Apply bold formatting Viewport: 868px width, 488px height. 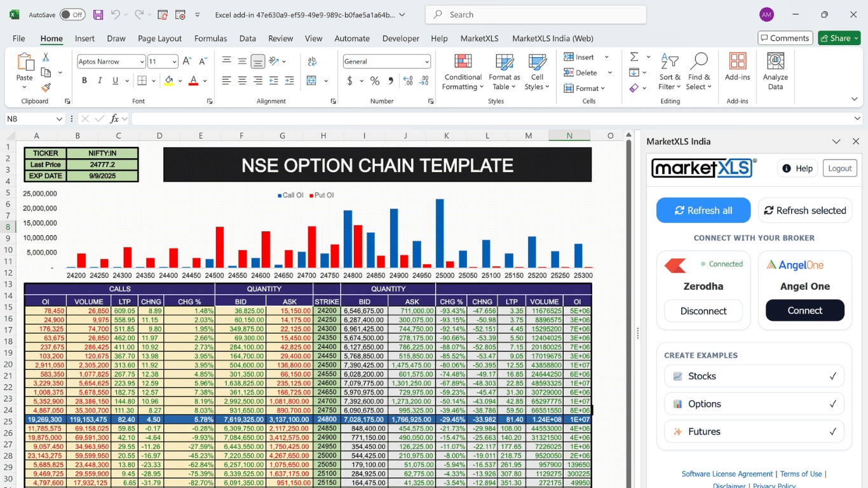[x=85, y=81]
